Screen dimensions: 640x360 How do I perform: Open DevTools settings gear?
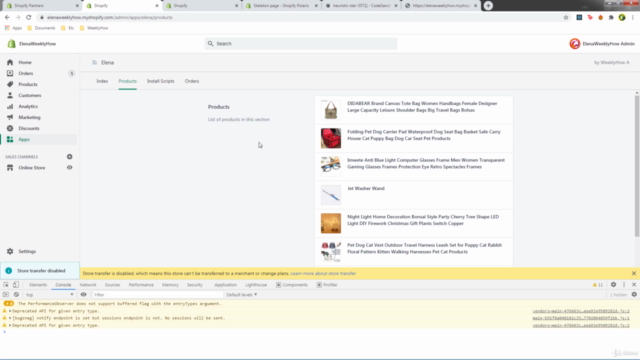point(613,285)
